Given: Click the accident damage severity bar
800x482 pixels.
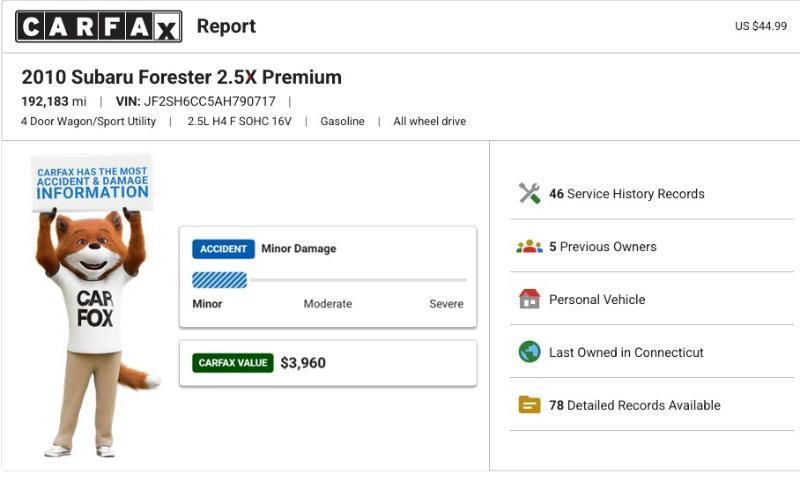Looking at the screenshot, I should tap(330, 280).
